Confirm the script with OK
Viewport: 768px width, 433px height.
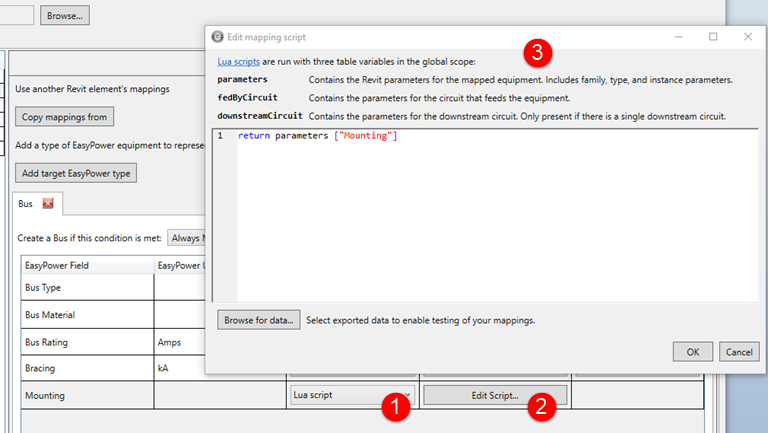pos(692,352)
